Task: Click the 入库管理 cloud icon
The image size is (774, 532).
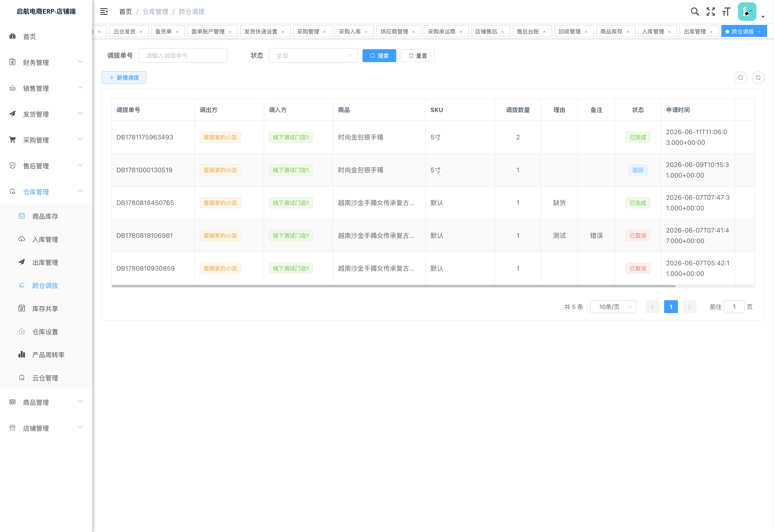Action: point(22,239)
